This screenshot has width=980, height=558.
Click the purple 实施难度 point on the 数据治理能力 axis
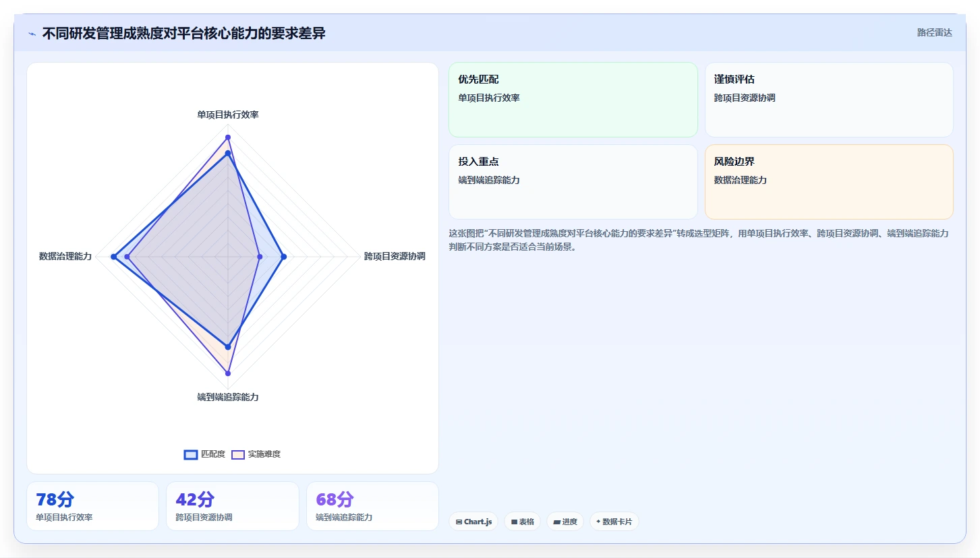tap(127, 257)
